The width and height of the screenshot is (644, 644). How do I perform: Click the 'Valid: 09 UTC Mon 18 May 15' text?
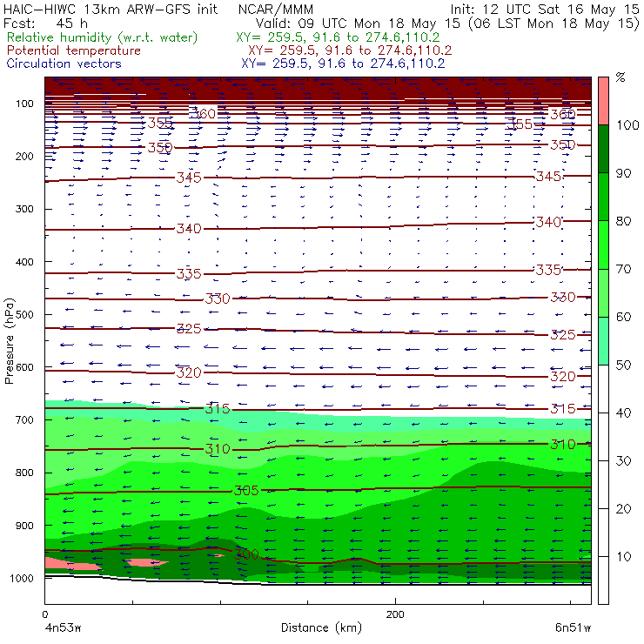(x=358, y=23)
